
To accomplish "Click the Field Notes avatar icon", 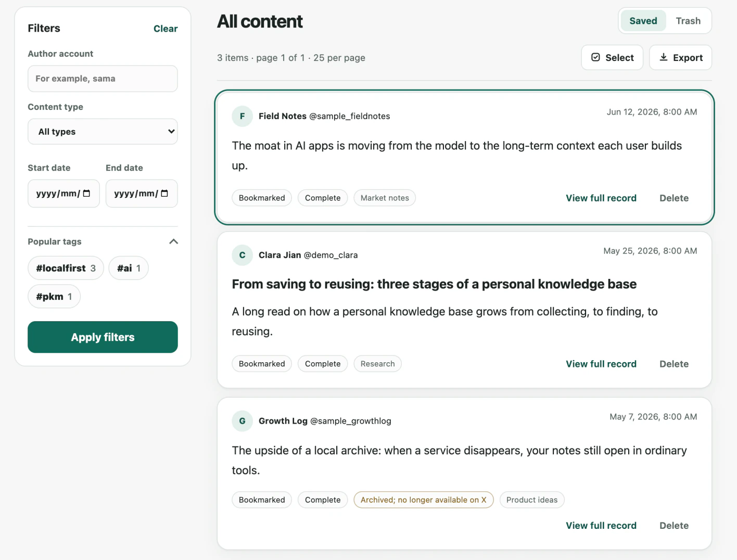I will (242, 116).
